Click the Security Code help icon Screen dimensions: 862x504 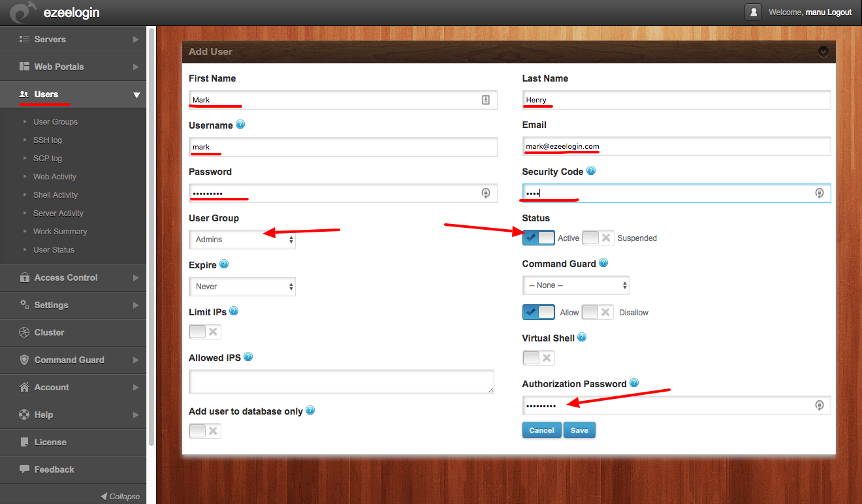tap(591, 171)
